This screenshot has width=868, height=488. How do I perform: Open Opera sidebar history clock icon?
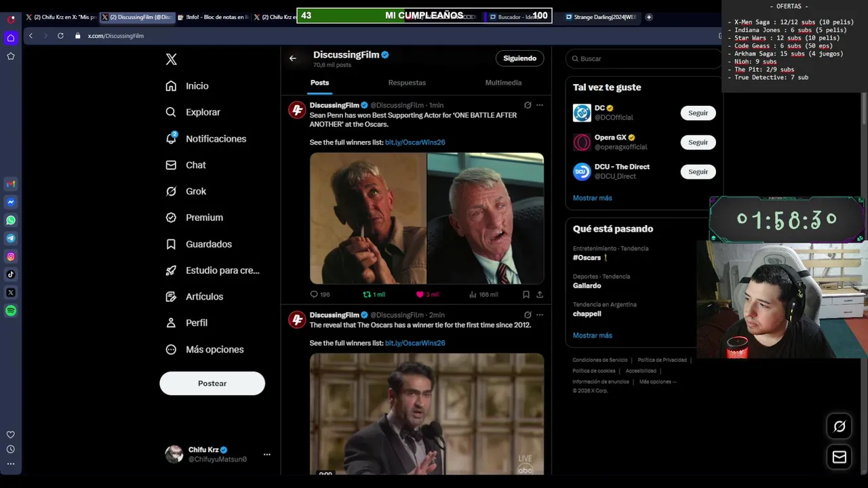[x=11, y=449]
